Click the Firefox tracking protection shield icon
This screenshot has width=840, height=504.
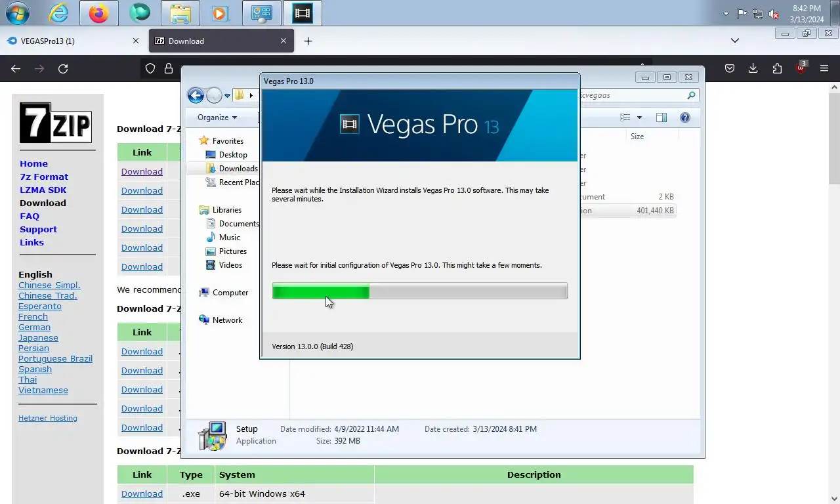150,68
